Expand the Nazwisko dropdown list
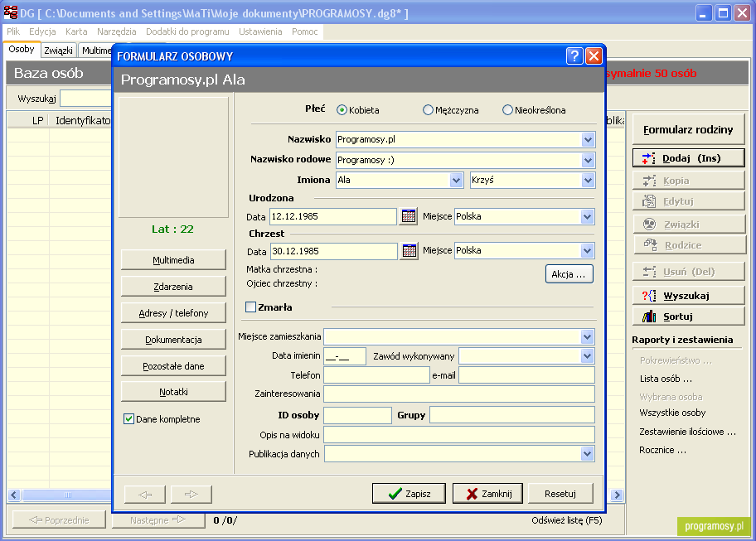 [x=588, y=140]
